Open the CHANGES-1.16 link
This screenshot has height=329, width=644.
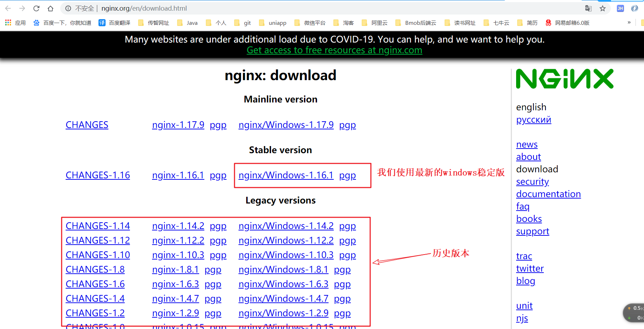pos(98,175)
